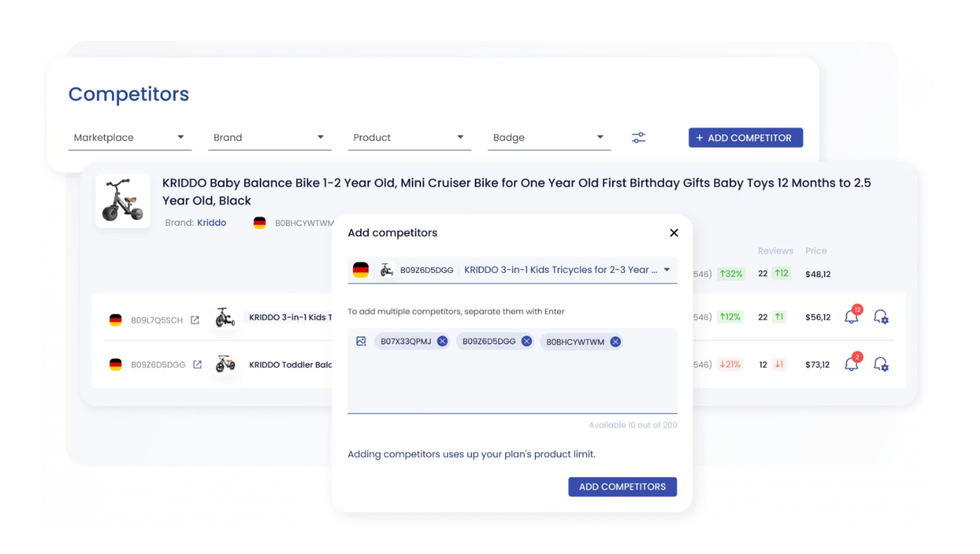980x554 pixels.
Task: Click KRIDDO Toddler Balance thumbnail in list
Action: tap(225, 364)
